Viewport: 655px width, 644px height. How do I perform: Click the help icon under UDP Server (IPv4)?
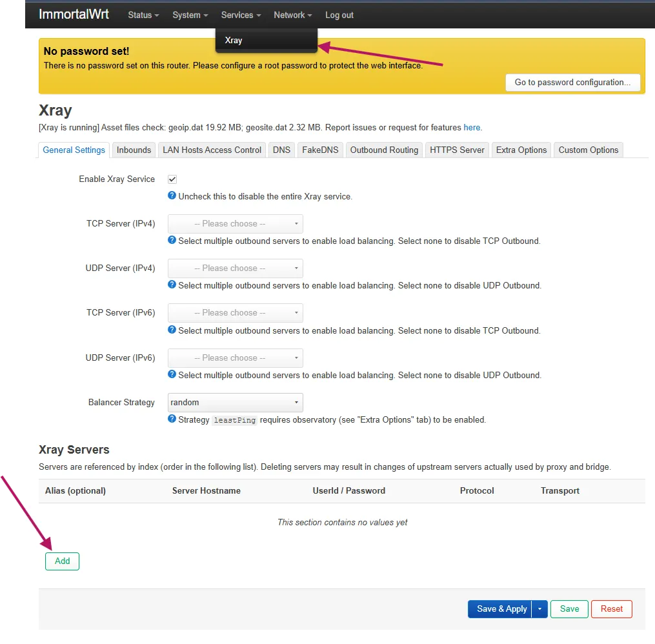point(172,285)
